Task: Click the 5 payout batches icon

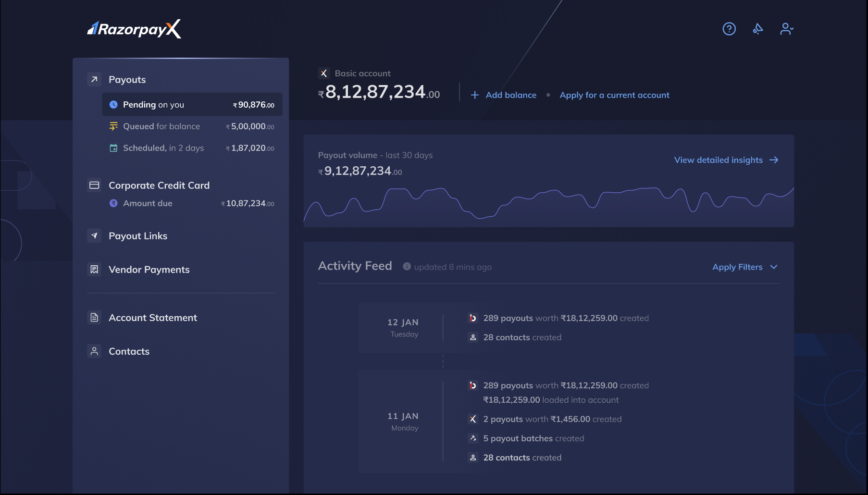Action: pos(473,438)
